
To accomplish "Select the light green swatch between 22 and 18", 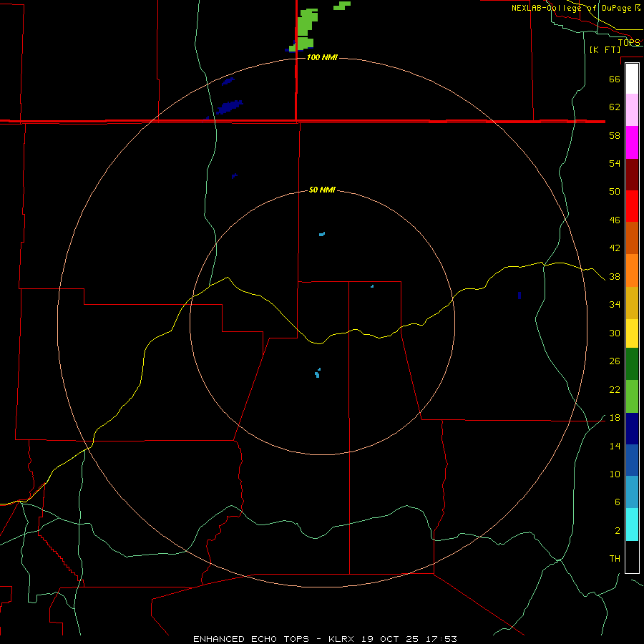I will [632, 396].
